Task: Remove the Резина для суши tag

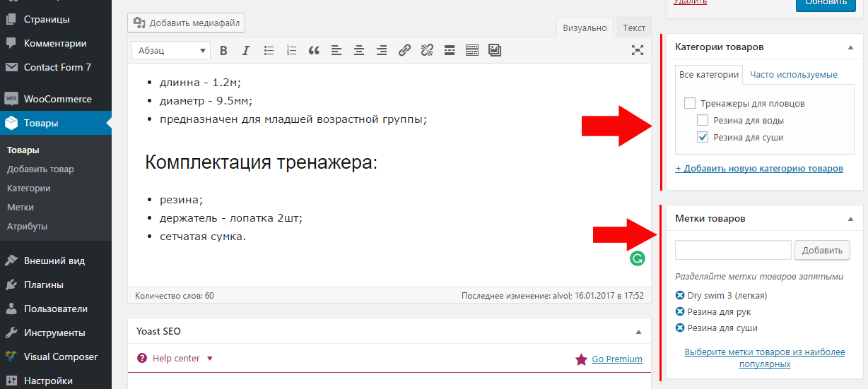Action: point(680,328)
